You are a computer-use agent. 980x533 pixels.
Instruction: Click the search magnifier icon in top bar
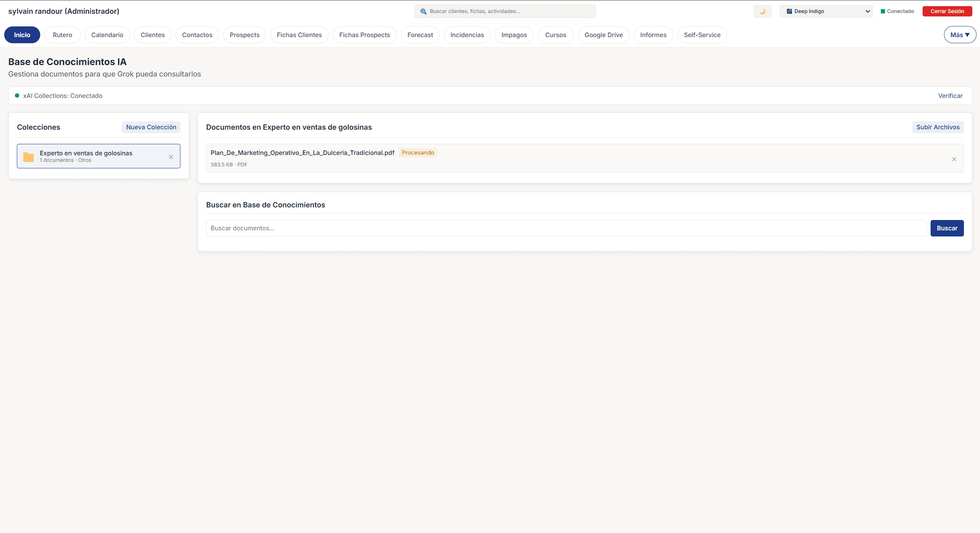pyautogui.click(x=423, y=11)
